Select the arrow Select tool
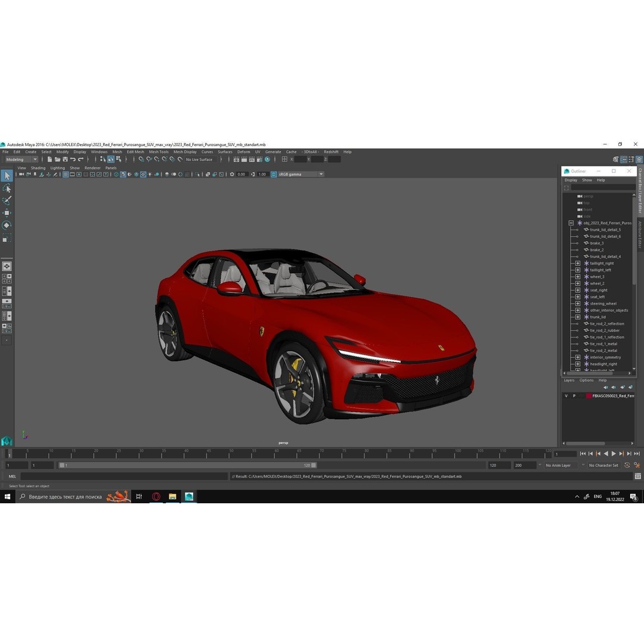The image size is (644, 644). click(7, 176)
